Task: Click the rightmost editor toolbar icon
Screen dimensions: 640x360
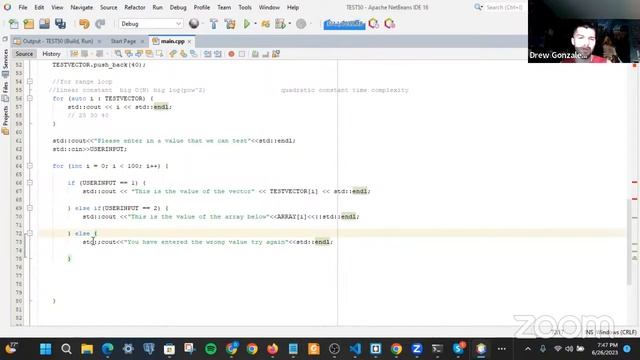Action: [x=276, y=54]
